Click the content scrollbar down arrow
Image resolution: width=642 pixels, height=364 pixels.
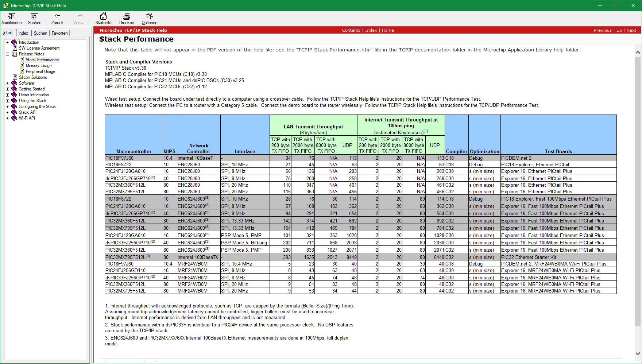point(638,353)
